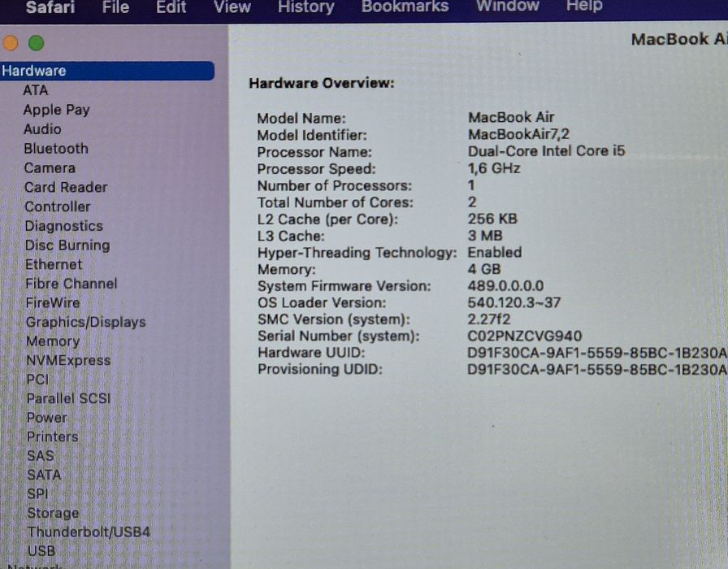
Task: Click the green zoom window button
Action: click(x=37, y=43)
